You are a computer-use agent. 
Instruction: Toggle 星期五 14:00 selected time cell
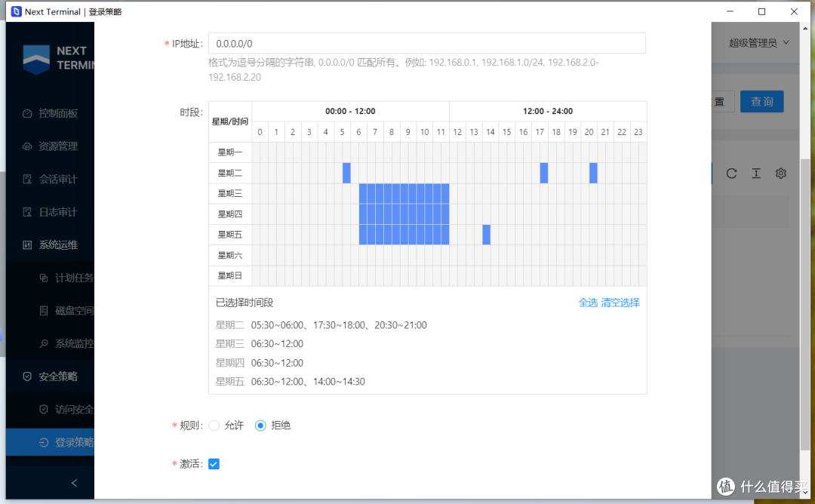(x=486, y=235)
